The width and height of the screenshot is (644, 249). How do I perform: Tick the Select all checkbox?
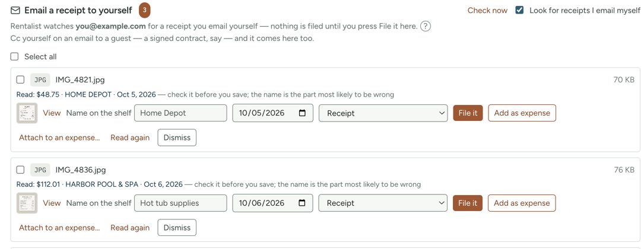coord(14,56)
